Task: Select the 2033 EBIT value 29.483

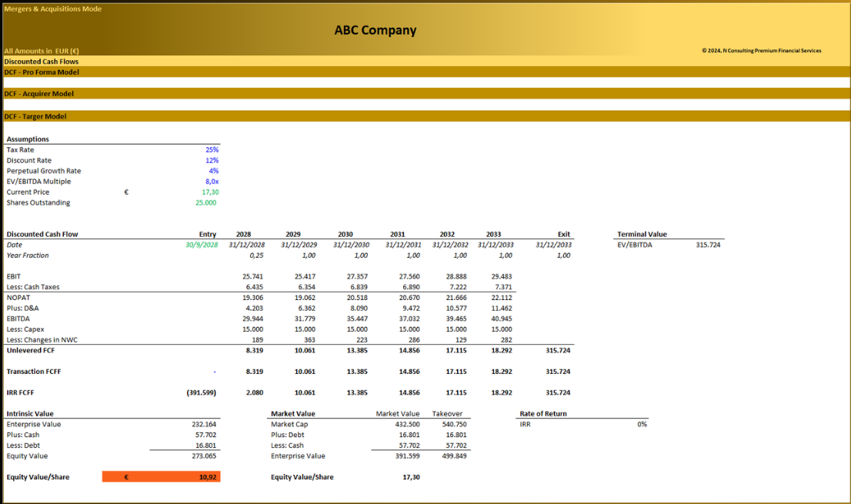Action: [501, 277]
